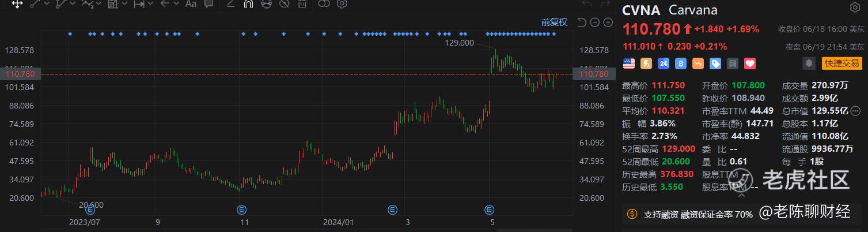Click the 24-hour trading icon
This screenshot has height=232, width=868.
(664, 63)
